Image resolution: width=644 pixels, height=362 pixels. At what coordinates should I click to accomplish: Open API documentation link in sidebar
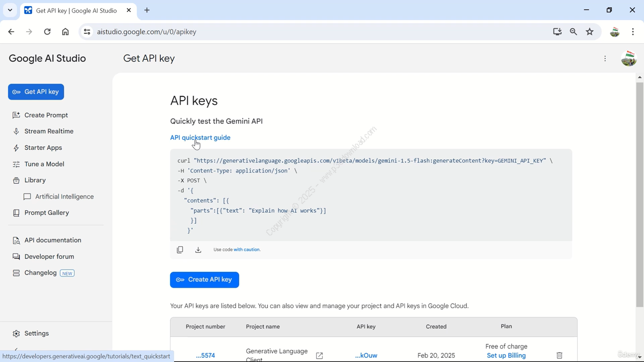[x=52, y=240]
